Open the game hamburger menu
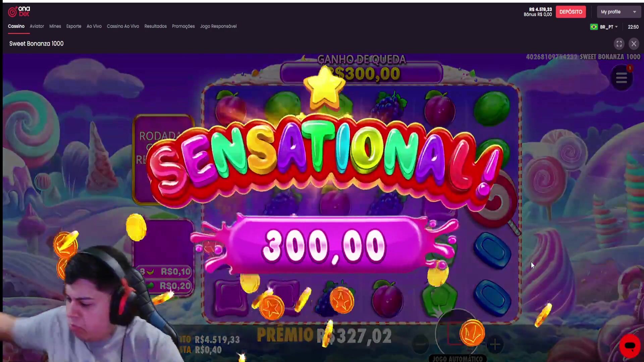The height and width of the screenshot is (362, 644). pos(622,78)
